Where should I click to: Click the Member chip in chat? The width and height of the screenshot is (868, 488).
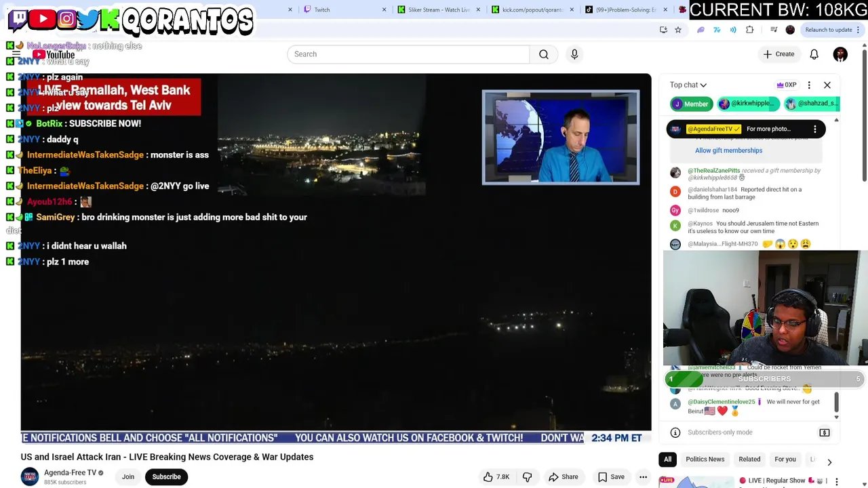click(690, 104)
